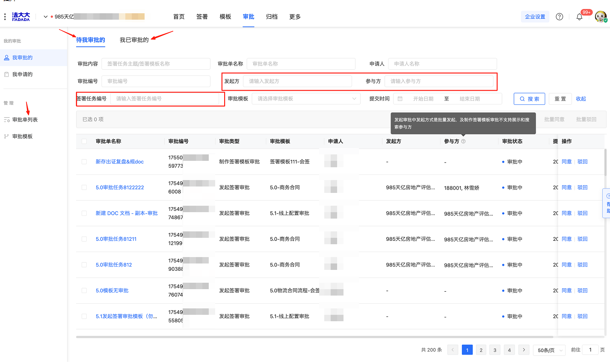
Task: Check the 新存出证复盘&规doc row checkbox
Action: click(x=84, y=162)
